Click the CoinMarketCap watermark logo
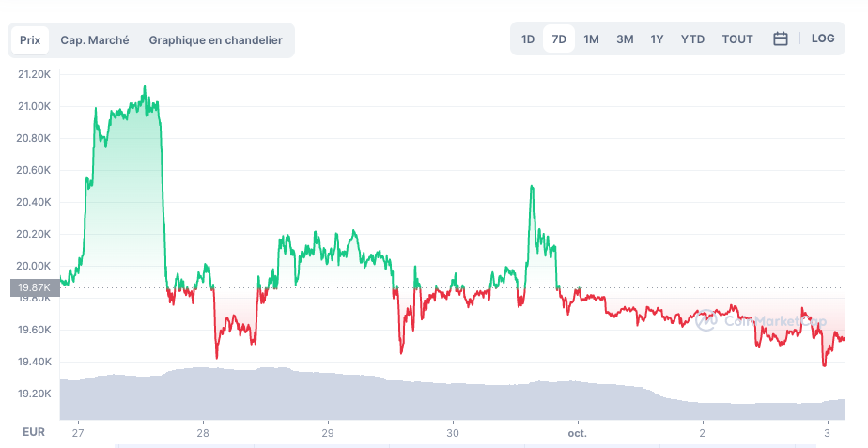 pyautogui.click(x=761, y=321)
